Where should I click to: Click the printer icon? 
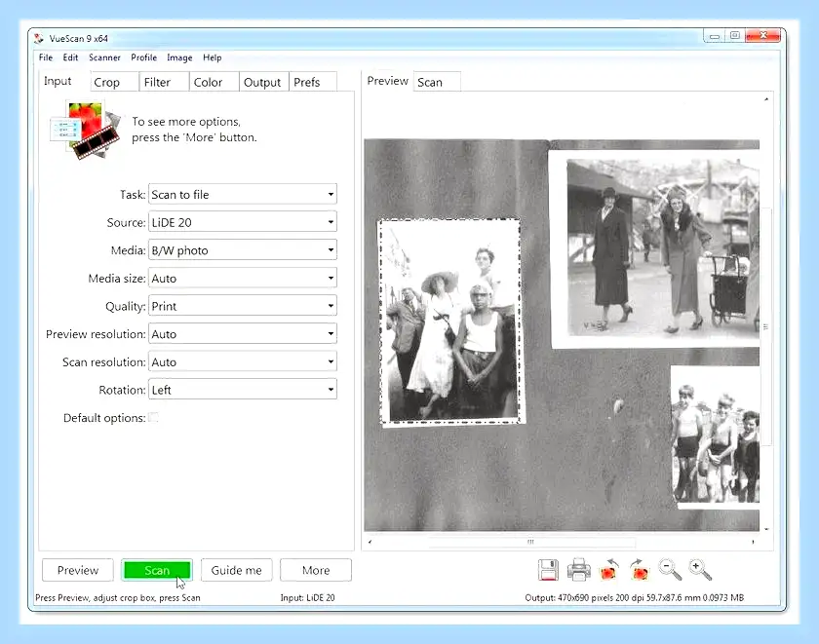579,570
